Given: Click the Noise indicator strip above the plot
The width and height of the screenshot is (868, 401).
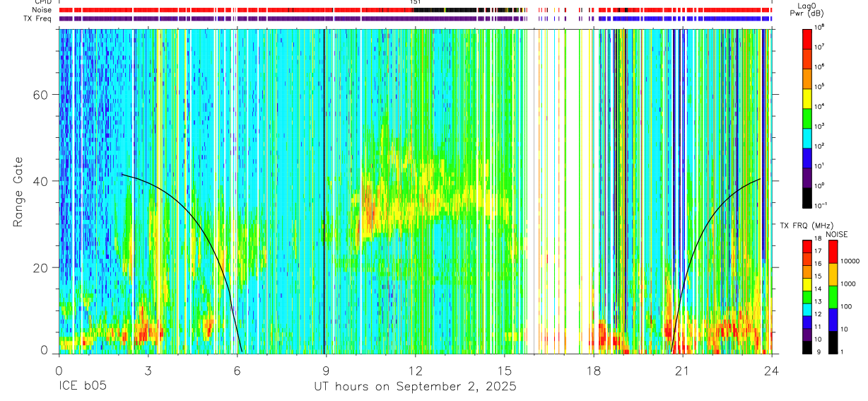Looking at the screenshot, I should (415, 10).
